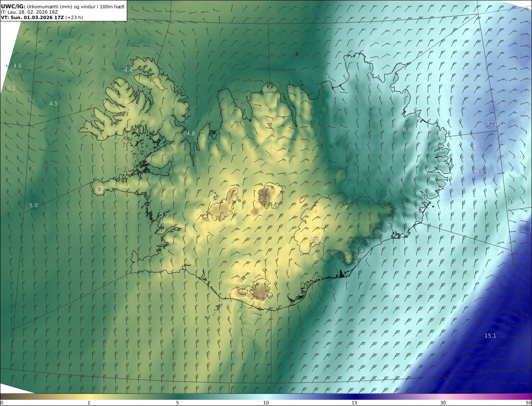The image size is (532, 406).
Task: Click the colorbar tick label 1
Action: [89, 403]
